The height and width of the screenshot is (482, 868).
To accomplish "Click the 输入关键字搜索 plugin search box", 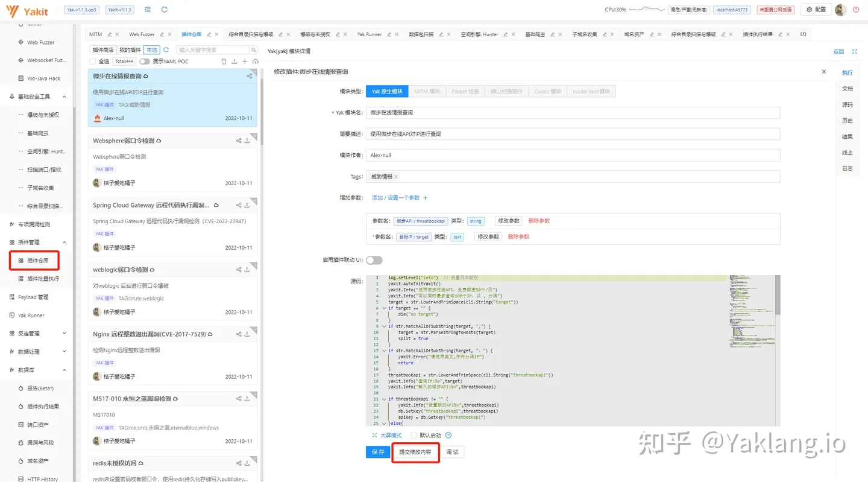I will tap(212, 50).
